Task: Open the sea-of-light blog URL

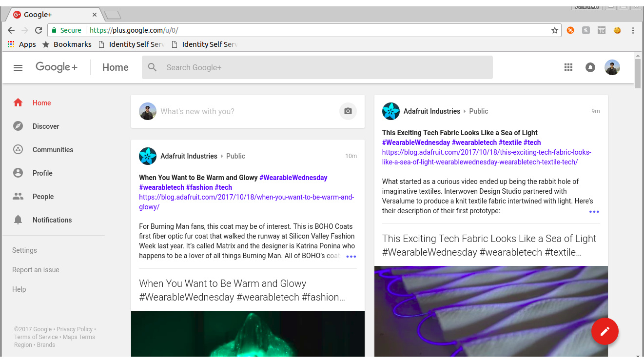Action: click(487, 157)
